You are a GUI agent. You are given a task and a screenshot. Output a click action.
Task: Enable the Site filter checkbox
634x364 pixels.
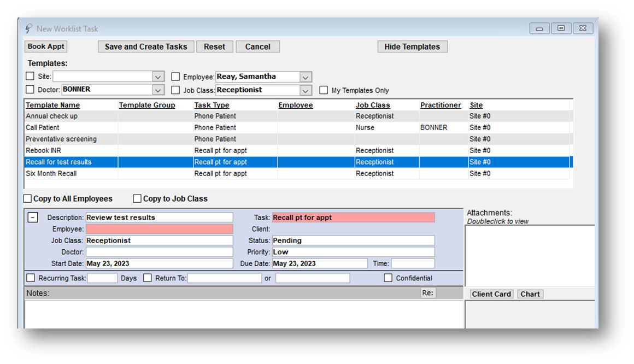point(30,76)
